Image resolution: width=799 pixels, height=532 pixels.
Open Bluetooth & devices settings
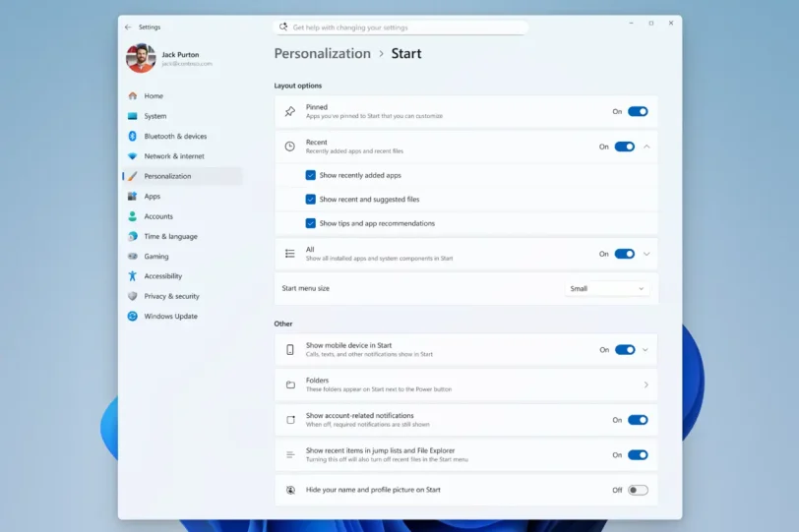pyautogui.click(x=182, y=136)
